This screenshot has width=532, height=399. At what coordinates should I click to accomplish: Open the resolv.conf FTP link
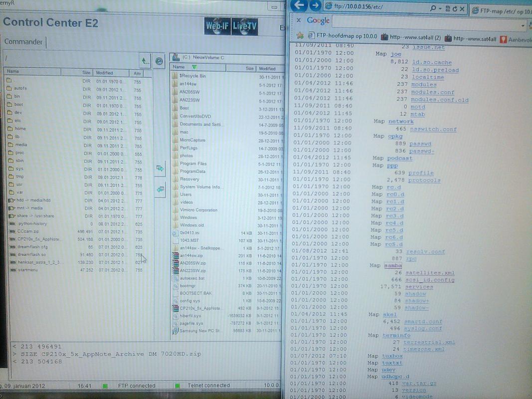tap(425, 251)
